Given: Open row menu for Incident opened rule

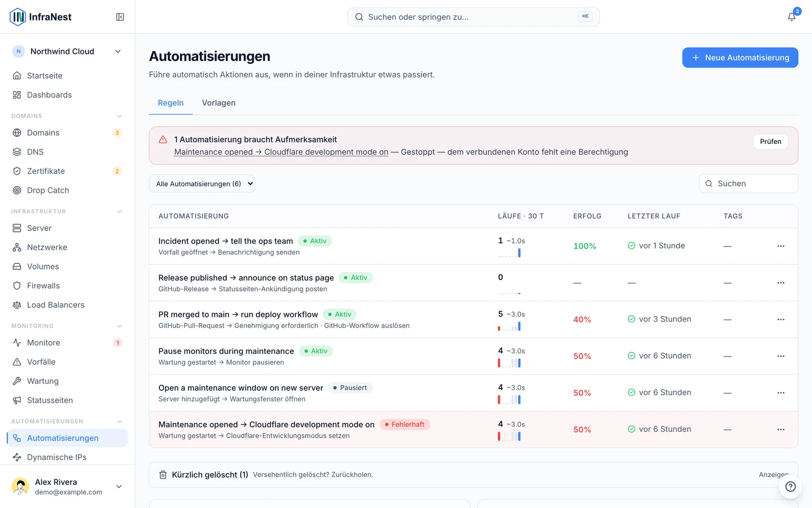Looking at the screenshot, I should pos(781,246).
